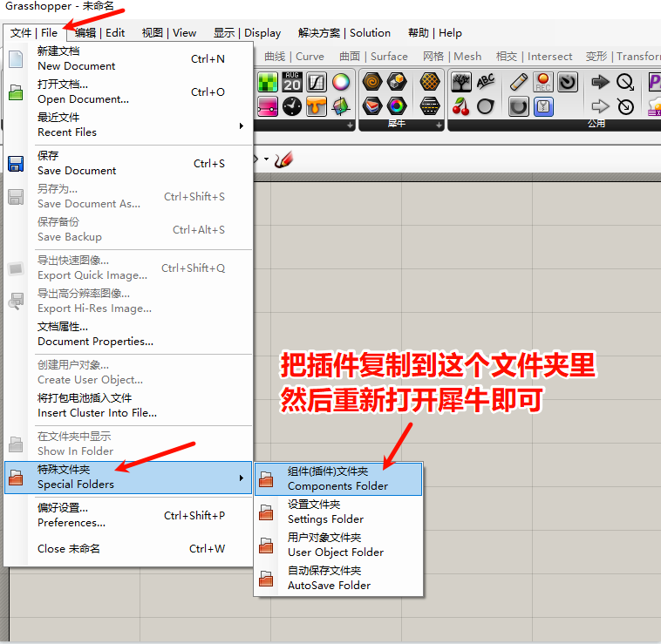Open the Edit menu

click(x=100, y=33)
